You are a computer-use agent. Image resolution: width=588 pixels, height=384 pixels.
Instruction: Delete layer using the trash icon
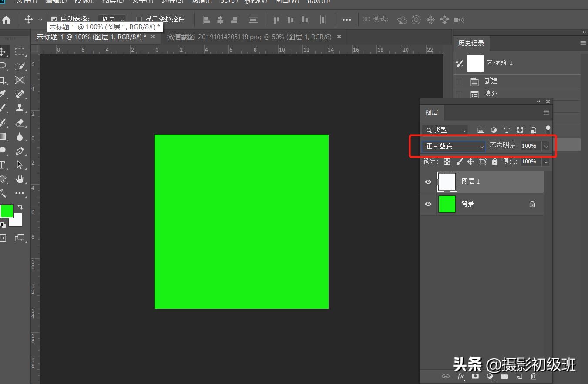point(534,376)
